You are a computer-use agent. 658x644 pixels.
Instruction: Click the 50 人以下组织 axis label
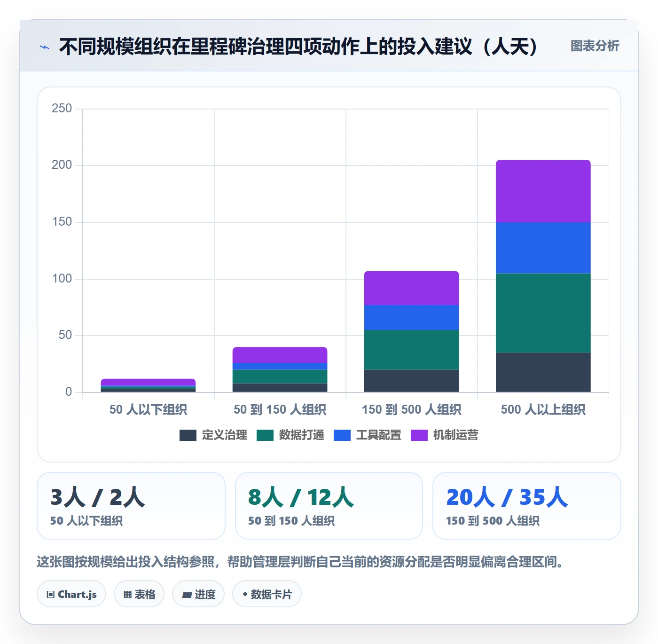pos(149,409)
